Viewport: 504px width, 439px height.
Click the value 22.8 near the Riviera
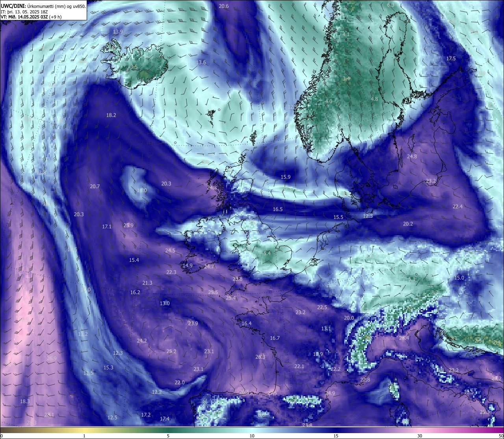tap(365, 380)
